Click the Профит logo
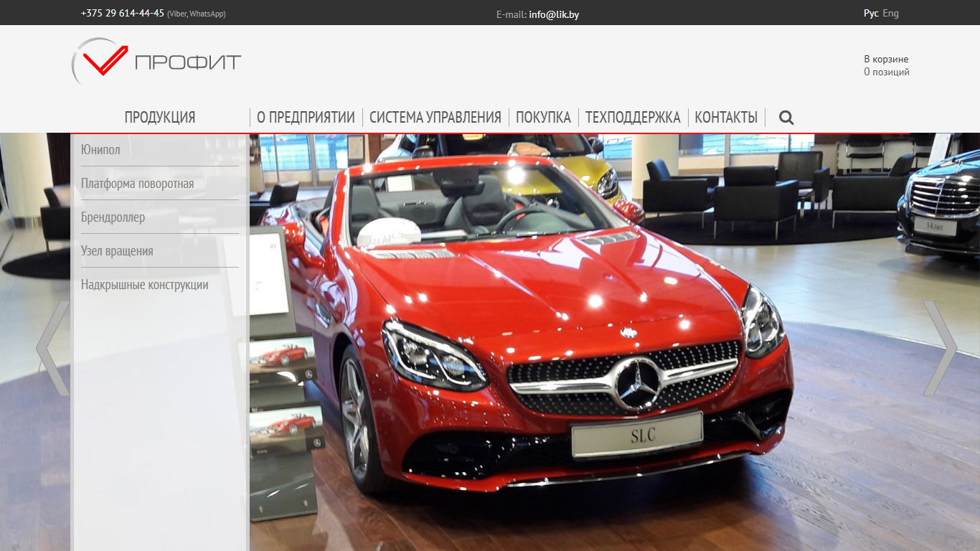Viewport: 980px width, 551px height. click(x=156, y=62)
